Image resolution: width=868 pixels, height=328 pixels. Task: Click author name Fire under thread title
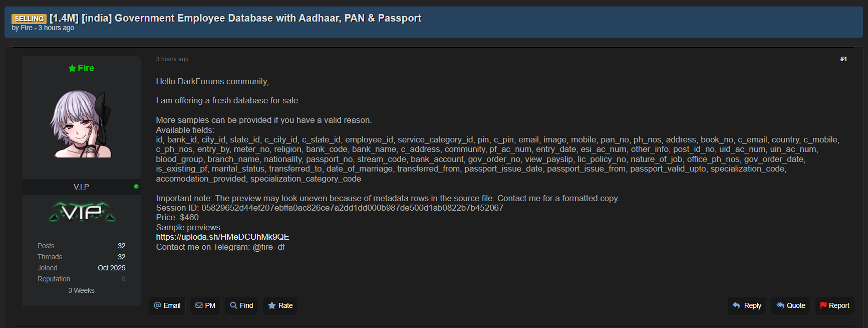(x=27, y=28)
